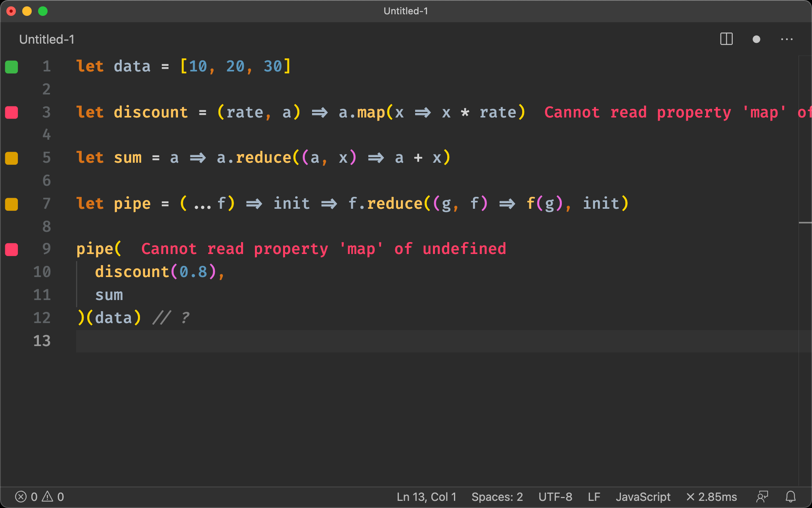Click the errors indicator in the status bar
The width and height of the screenshot is (812, 508).
pos(26,496)
